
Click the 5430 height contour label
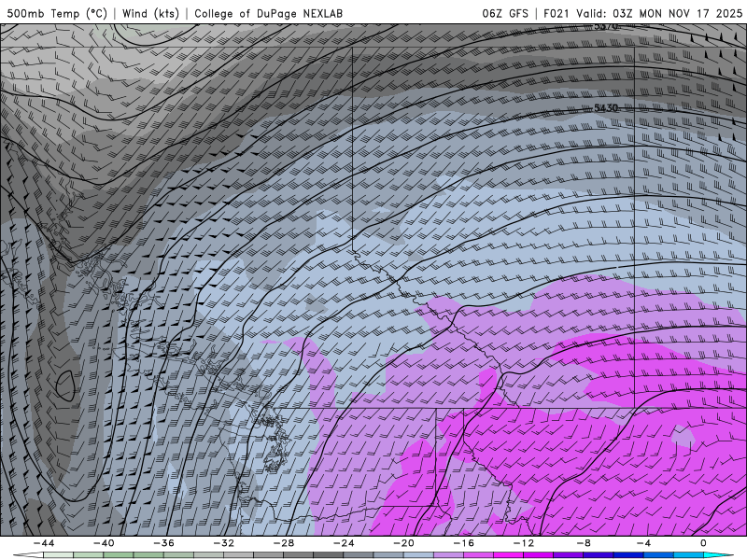click(x=606, y=108)
